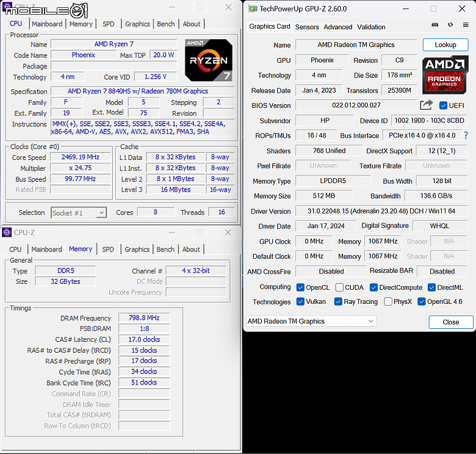Click the memory Type value DDR5
This screenshot has width=476, height=454.
coord(65,270)
